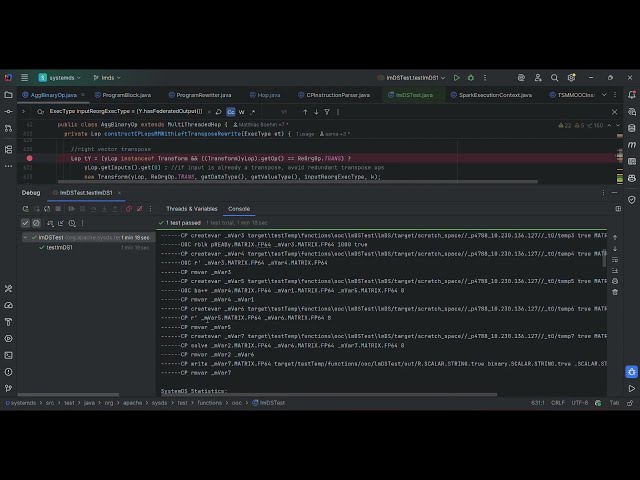
Task: Click the lmDSTest breadcrumb in the status bar
Action: click(x=269, y=403)
